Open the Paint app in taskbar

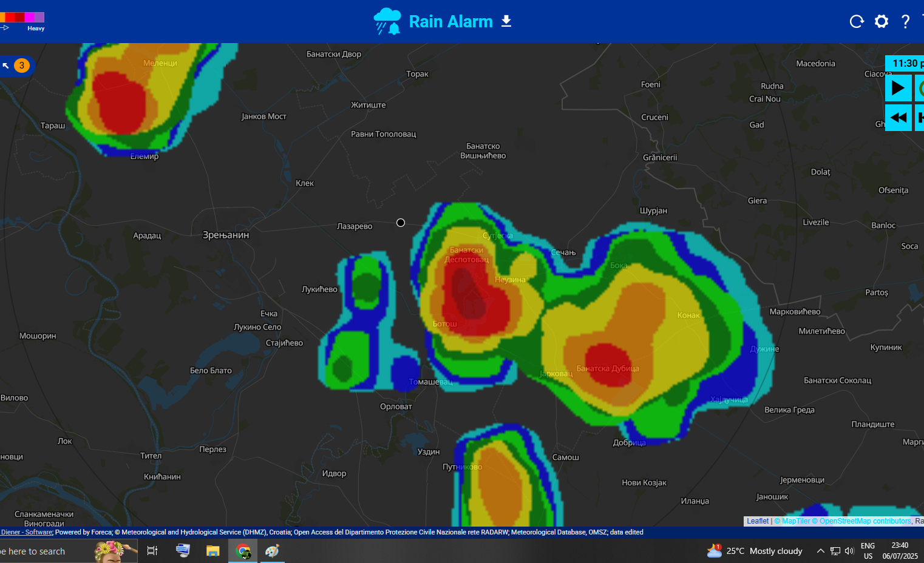click(x=272, y=551)
